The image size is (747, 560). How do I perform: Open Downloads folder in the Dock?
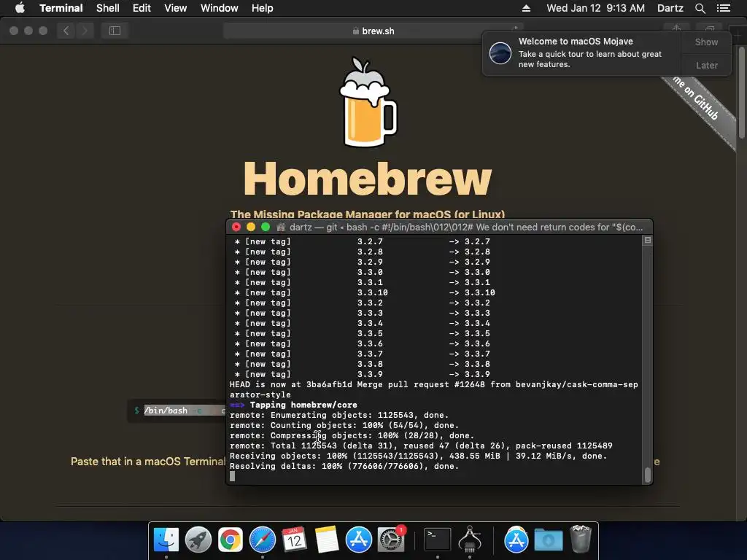click(x=549, y=540)
